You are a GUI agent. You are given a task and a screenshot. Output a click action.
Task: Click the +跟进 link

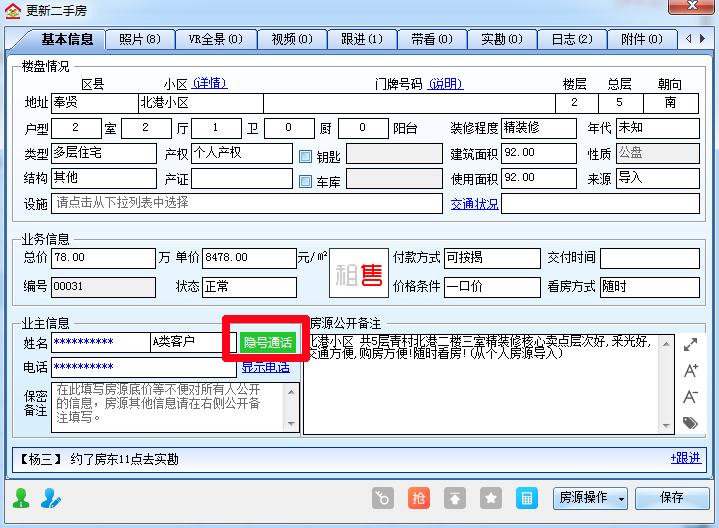click(x=686, y=458)
